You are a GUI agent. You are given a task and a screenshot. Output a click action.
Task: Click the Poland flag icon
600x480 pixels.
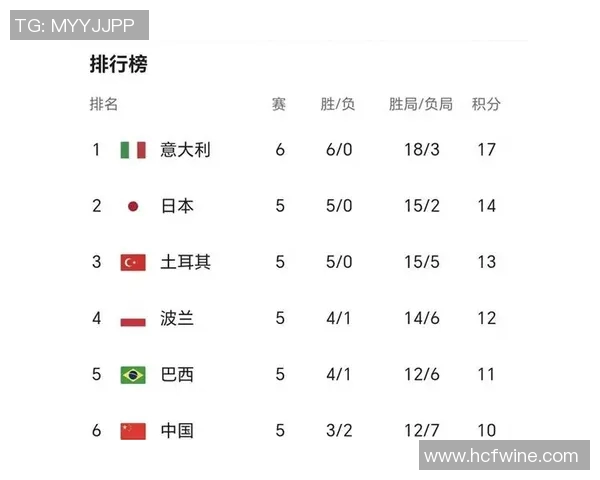[x=132, y=319]
